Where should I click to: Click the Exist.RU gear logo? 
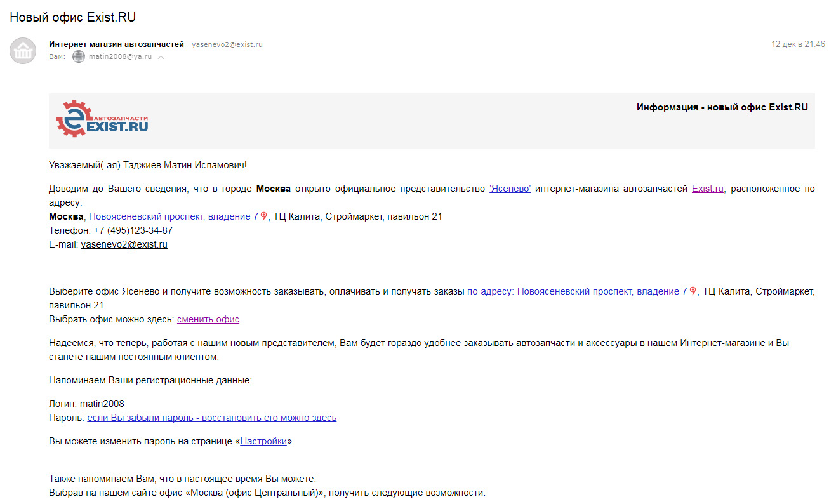(x=102, y=119)
